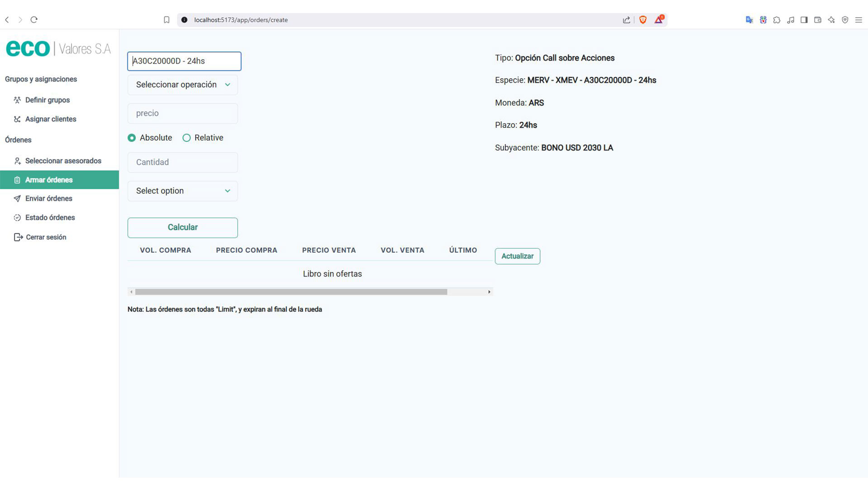Image resolution: width=868 pixels, height=488 pixels.
Task: Select the Absolute radio button
Action: 132,138
